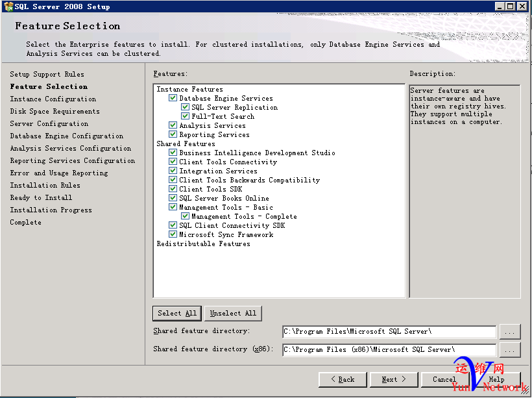Select Analysis Services Configuration step

coord(70,148)
